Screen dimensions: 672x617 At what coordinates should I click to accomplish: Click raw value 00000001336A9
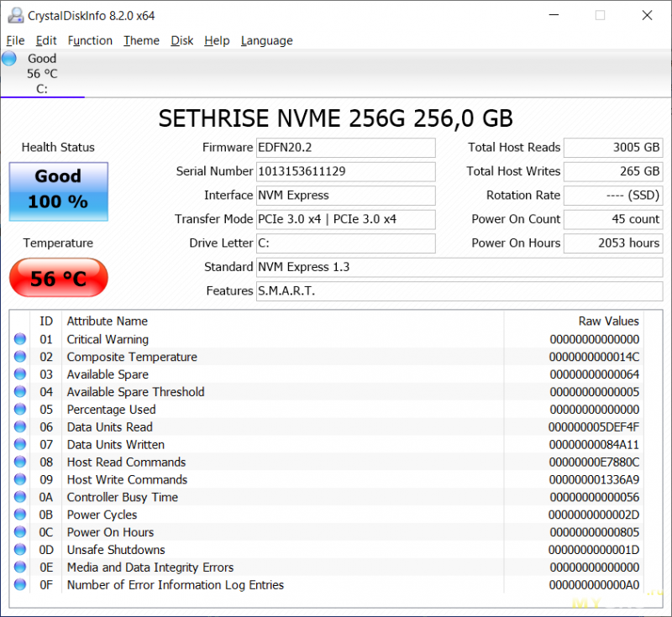coord(594,480)
